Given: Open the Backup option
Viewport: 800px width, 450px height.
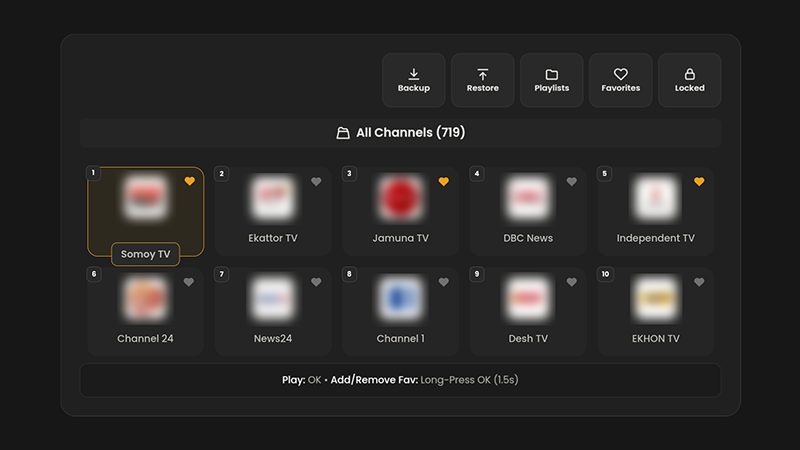Looking at the screenshot, I should [x=413, y=80].
